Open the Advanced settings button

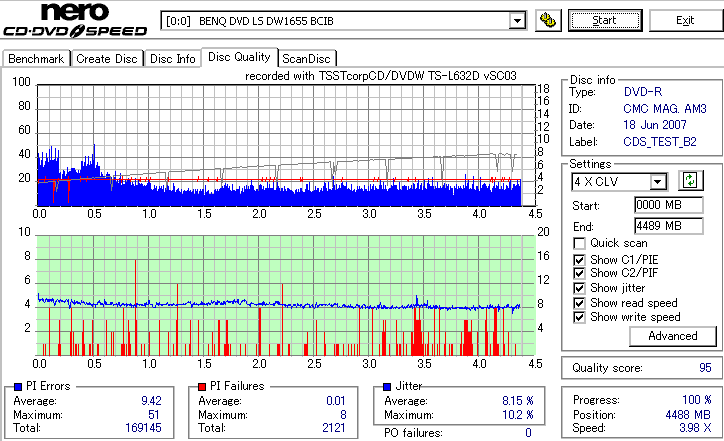[x=673, y=336]
